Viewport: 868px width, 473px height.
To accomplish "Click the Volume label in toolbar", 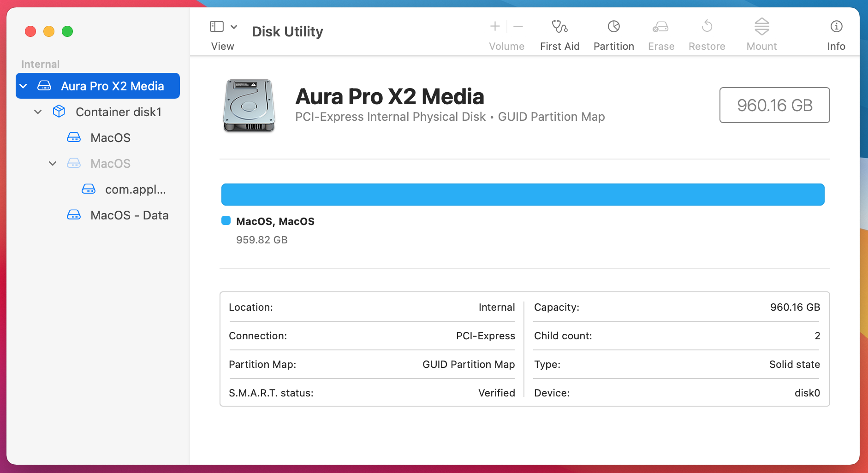I will (x=506, y=46).
